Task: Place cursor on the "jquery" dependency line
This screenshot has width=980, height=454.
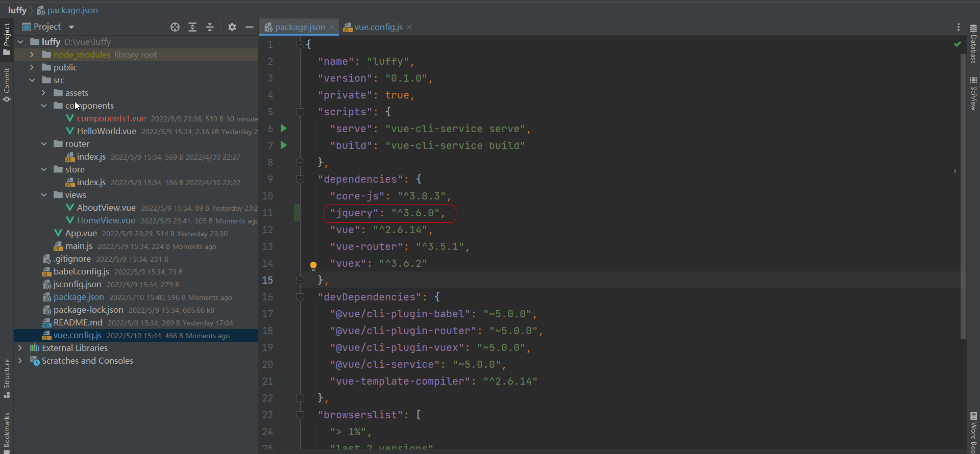Action: click(388, 213)
